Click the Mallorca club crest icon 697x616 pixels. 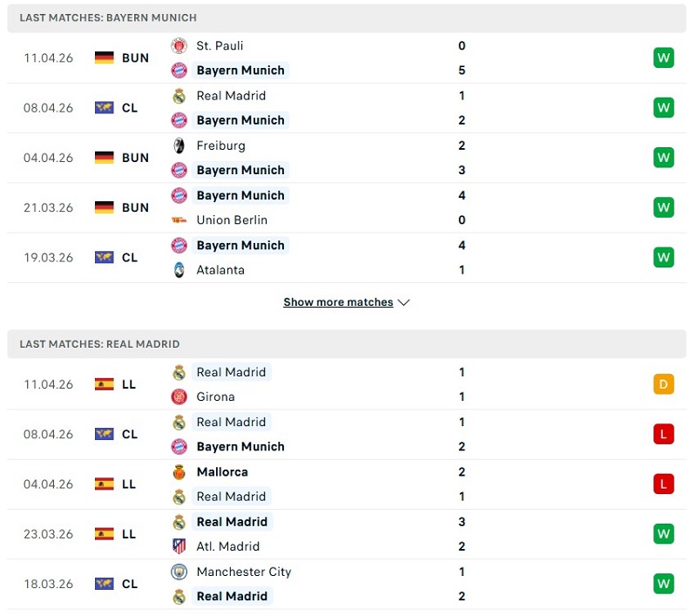(179, 471)
